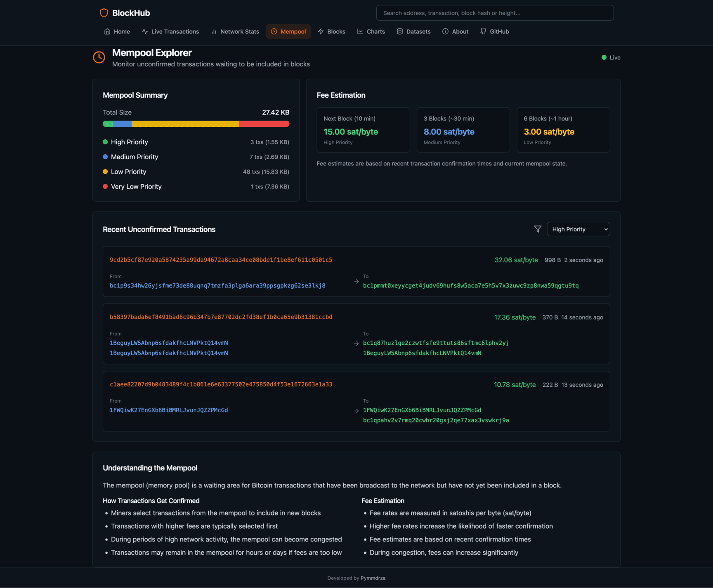Screen dimensions: 713x588
Task: Click sender address 1FWQiwK27EnGXb6BiBMRLJvunJQZZPMcGd
Action: tap(168, 410)
